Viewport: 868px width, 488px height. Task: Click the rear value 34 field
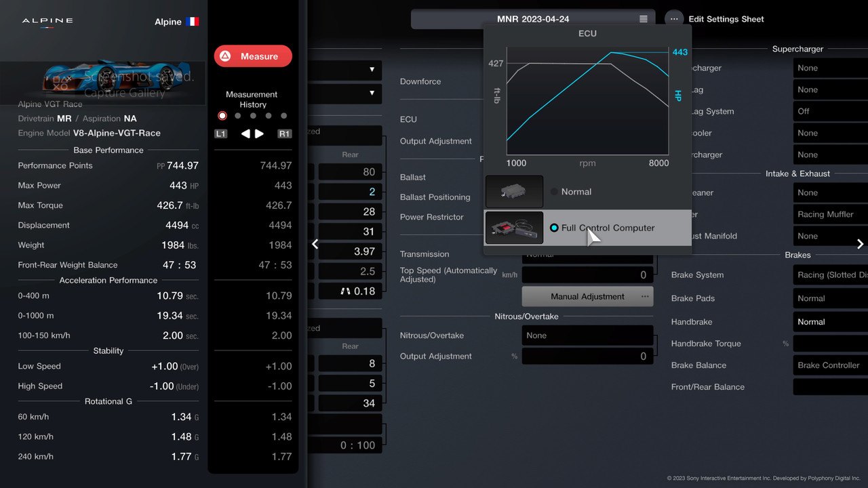point(350,403)
